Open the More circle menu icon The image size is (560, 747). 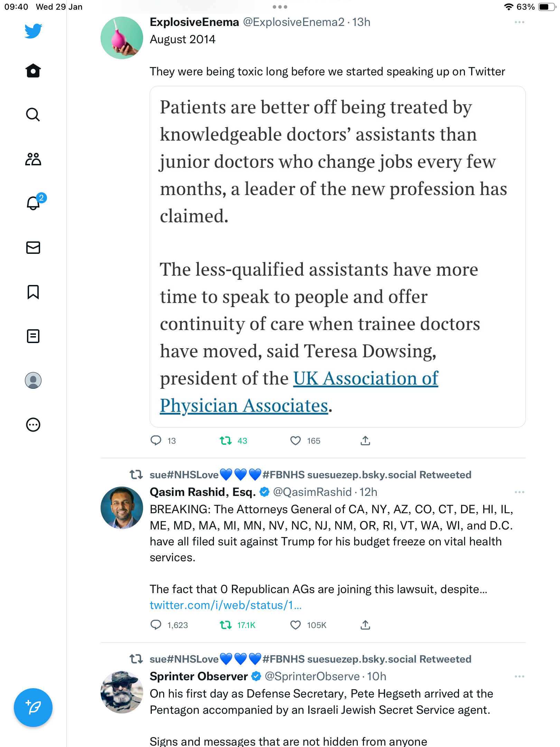point(33,425)
